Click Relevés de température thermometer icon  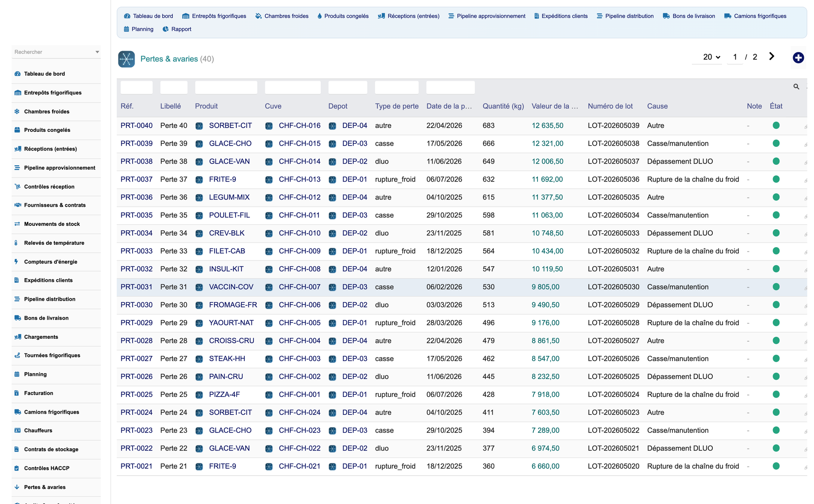point(16,243)
